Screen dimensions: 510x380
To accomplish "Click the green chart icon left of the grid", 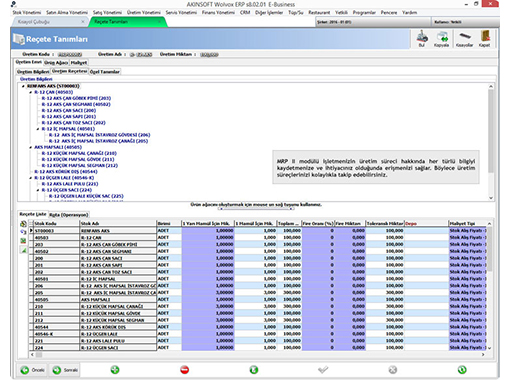I will (23, 250).
